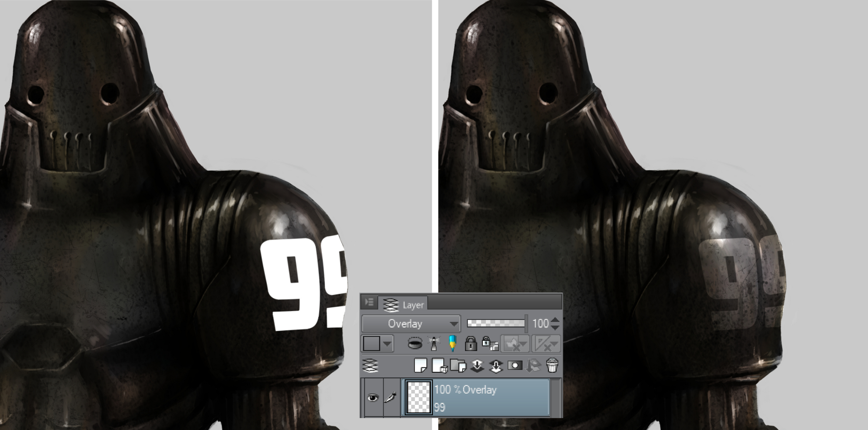Screen dimensions: 868x430
Task: Set as Reference Layer lighthouse icon
Action: pos(434,344)
